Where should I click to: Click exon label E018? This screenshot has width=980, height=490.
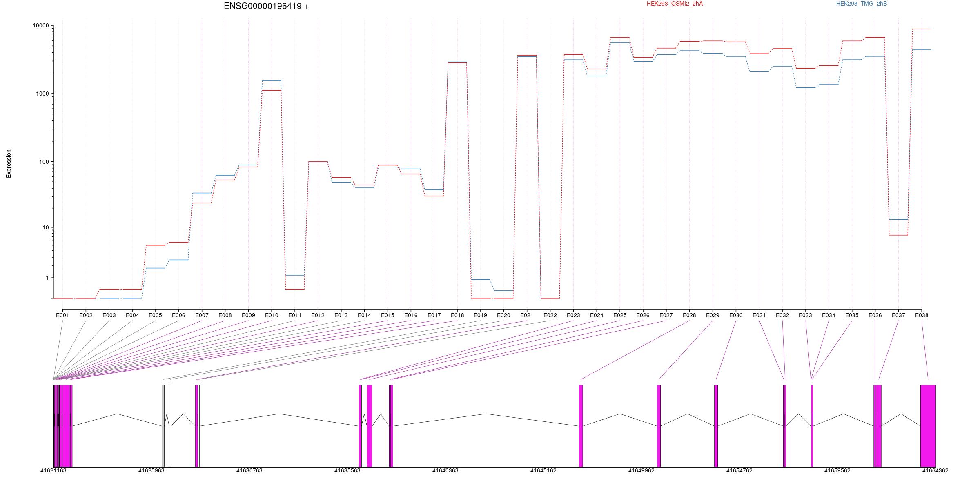coord(457,315)
